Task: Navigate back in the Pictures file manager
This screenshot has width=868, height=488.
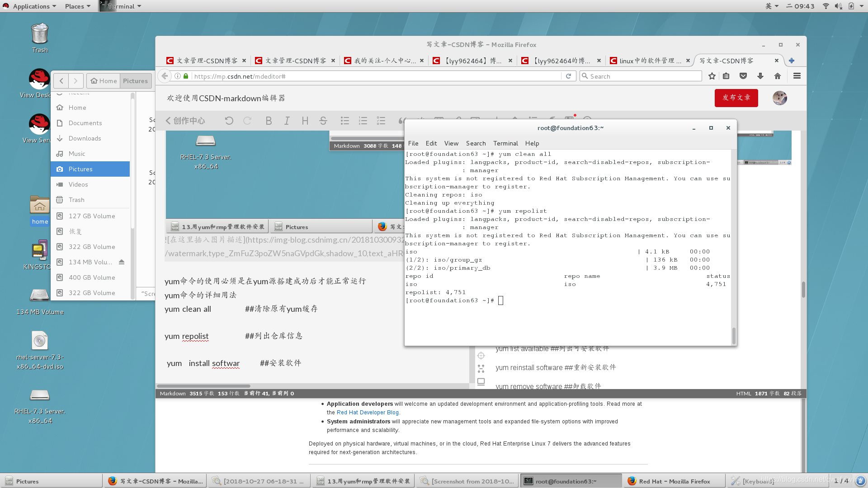Action: [x=61, y=81]
